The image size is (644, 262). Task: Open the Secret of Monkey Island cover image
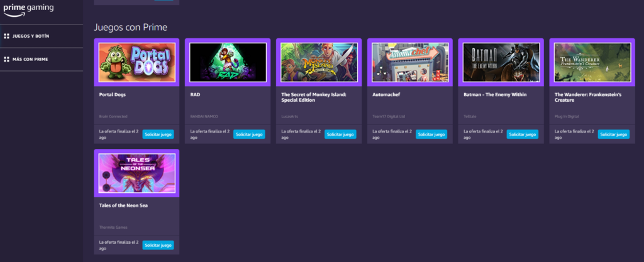(x=319, y=62)
